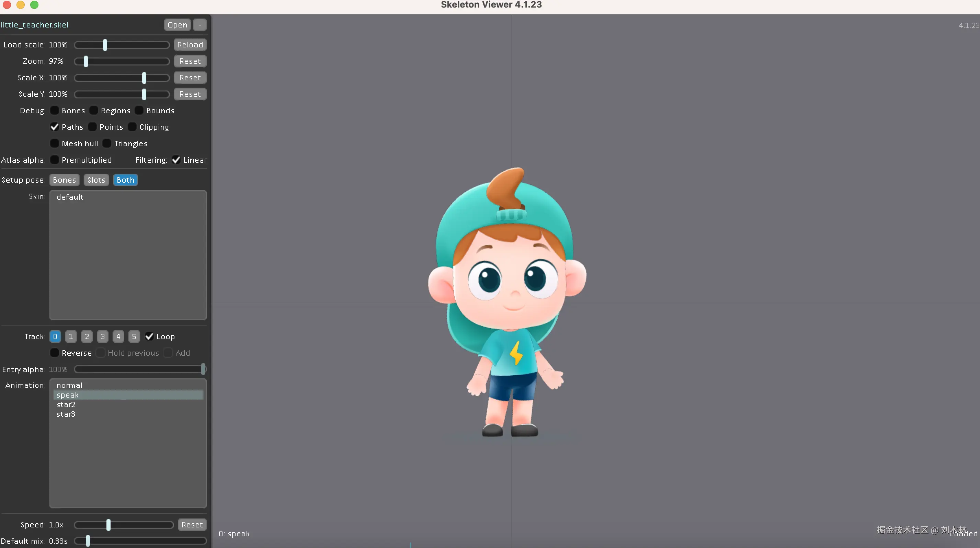Switch setup pose to Slots

coord(96,180)
